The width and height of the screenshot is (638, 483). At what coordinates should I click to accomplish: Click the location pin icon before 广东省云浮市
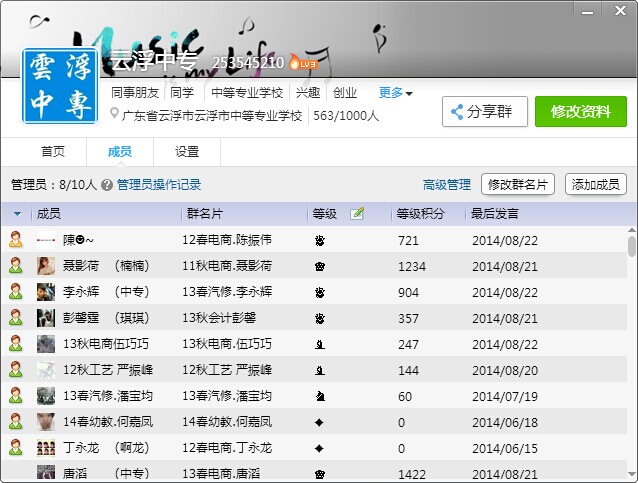pos(115,114)
